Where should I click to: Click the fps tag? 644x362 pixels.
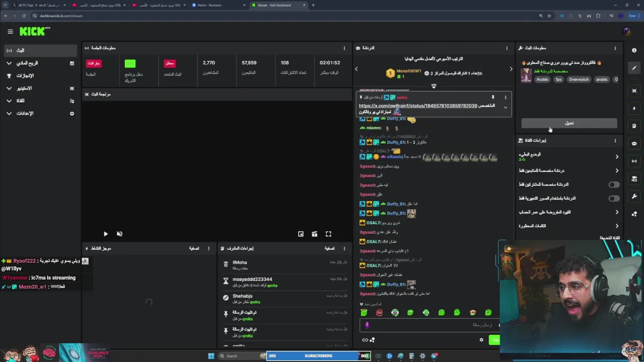(x=558, y=79)
